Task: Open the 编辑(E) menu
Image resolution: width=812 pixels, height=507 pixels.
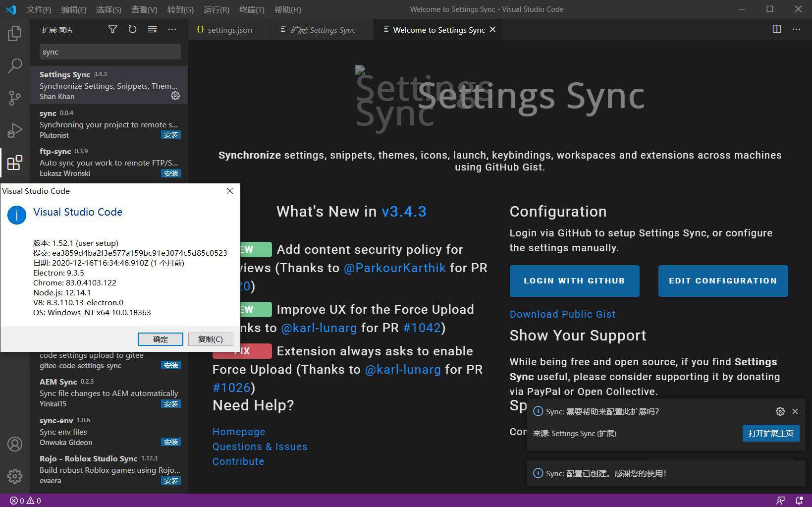Action: tap(74, 9)
